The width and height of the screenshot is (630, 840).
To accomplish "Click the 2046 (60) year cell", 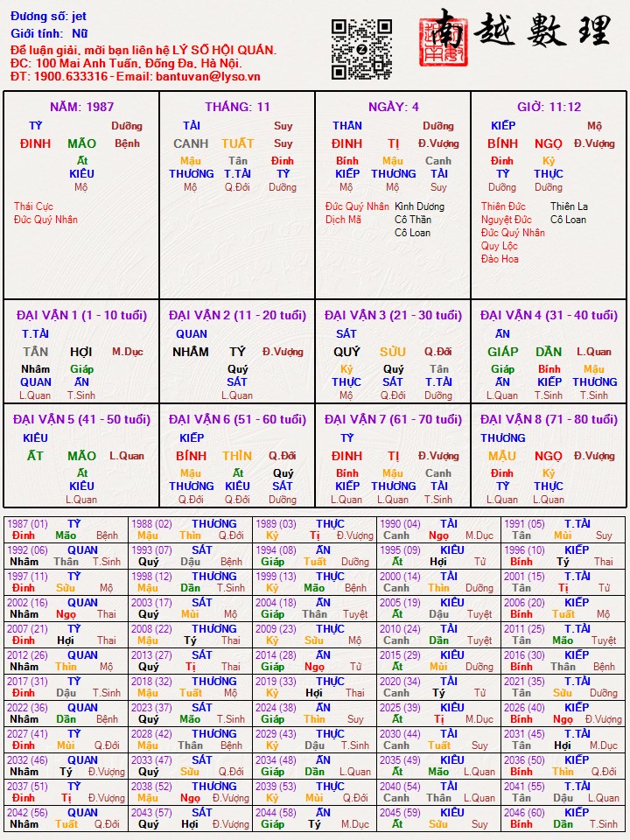I will point(563,819).
